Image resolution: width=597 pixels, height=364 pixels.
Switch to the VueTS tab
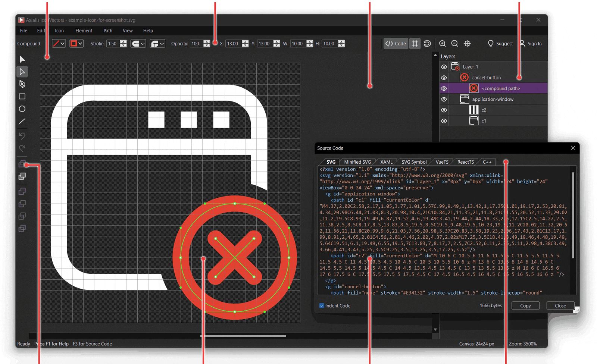coord(442,162)
